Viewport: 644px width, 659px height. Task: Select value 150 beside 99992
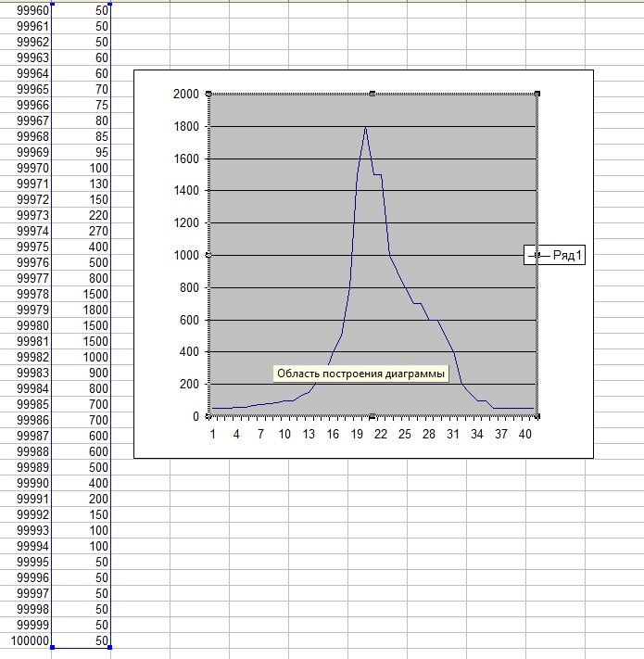81,514
